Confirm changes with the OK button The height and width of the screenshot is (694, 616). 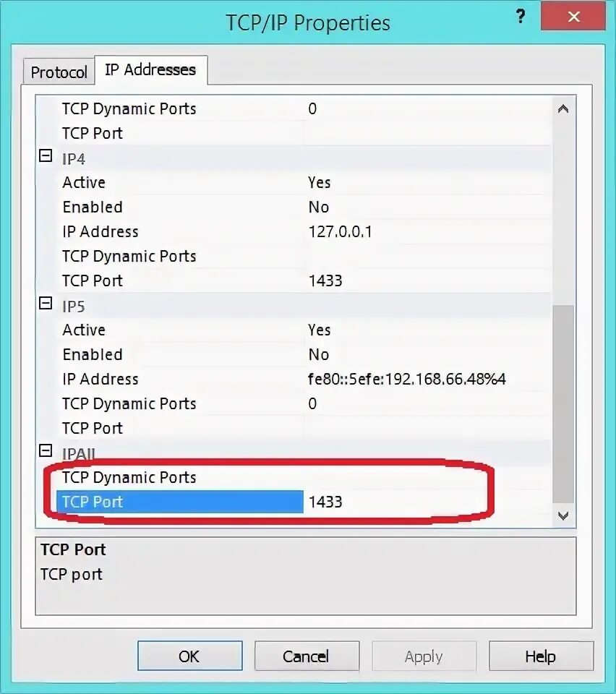pyautogui.click(x=189, y=656)
